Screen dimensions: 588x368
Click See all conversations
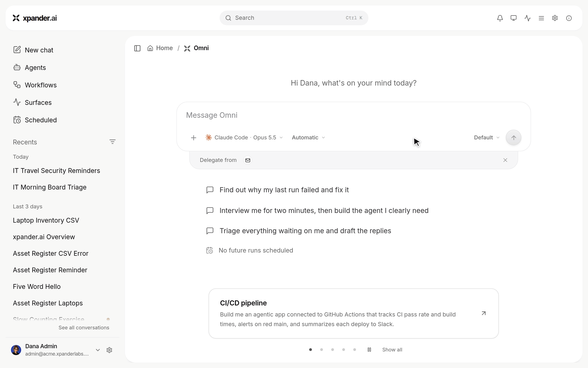(x=84, y=328)
